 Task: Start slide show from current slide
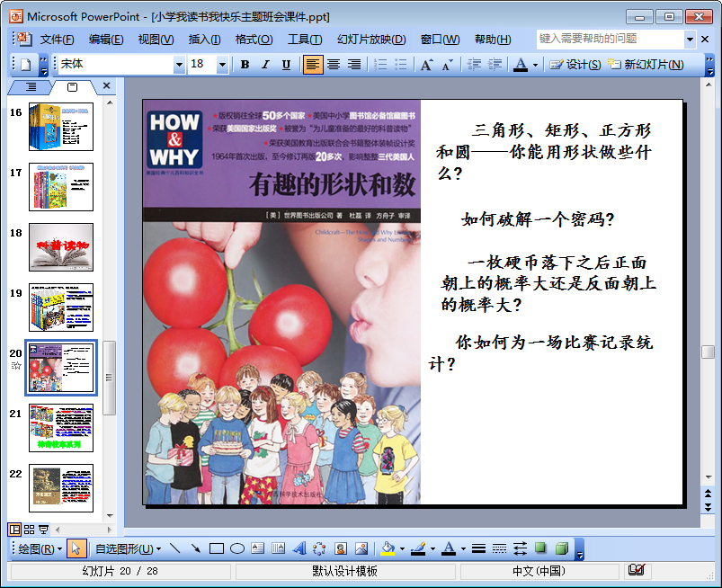pos(43,530)
